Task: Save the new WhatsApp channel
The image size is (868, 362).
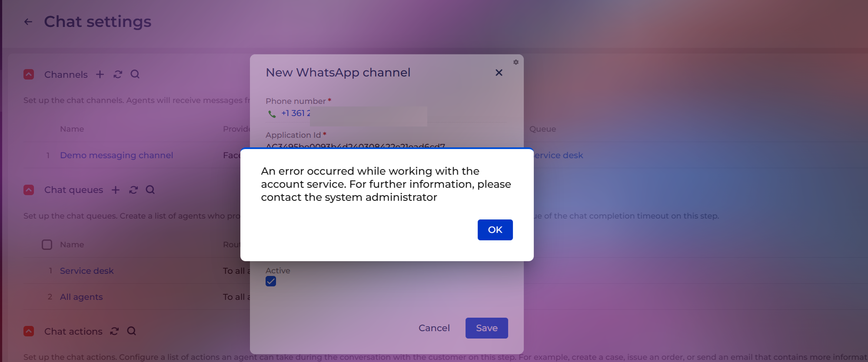Action: point(487,328)
